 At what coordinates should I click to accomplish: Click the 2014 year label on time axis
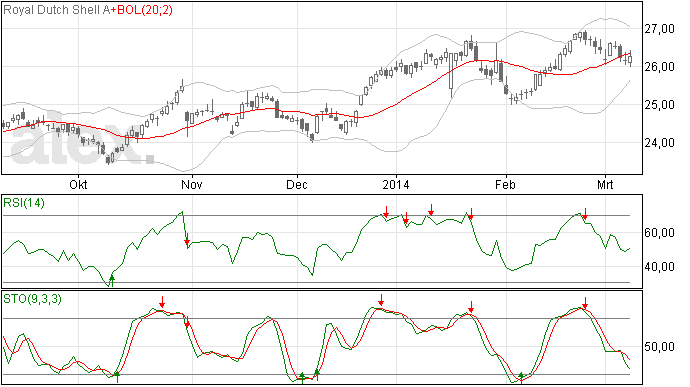click(x=396, y=184)
